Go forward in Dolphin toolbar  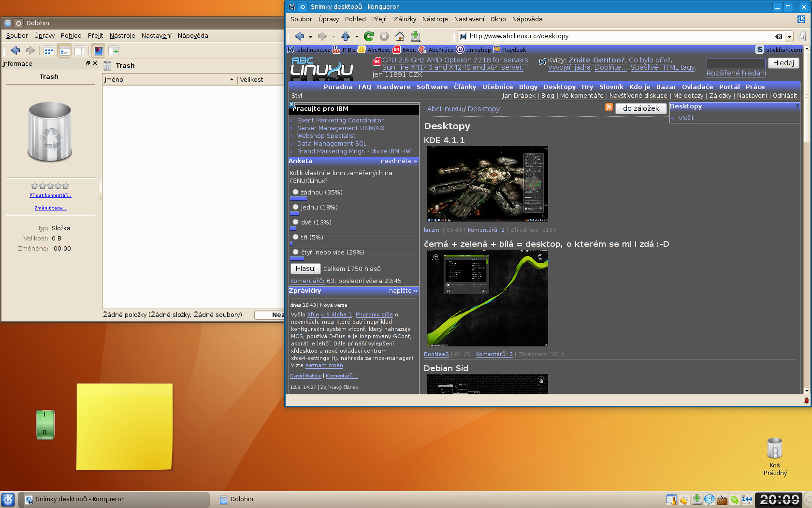click(30, 50)
